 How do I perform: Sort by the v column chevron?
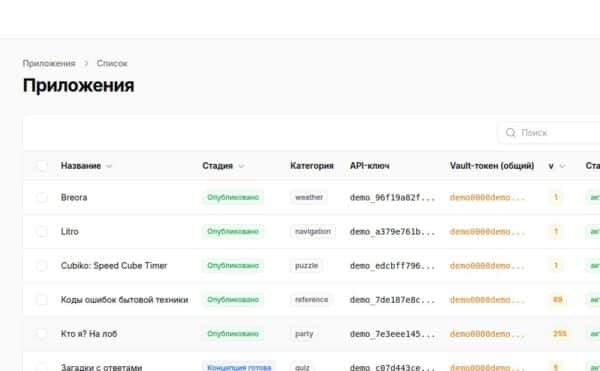click(562, 166)
